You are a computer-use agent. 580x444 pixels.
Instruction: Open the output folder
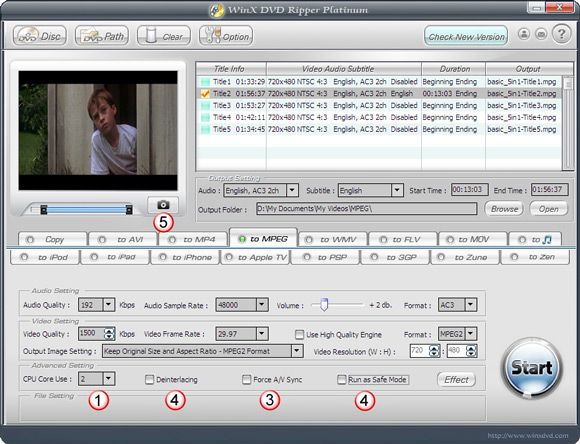pos(549,209)
